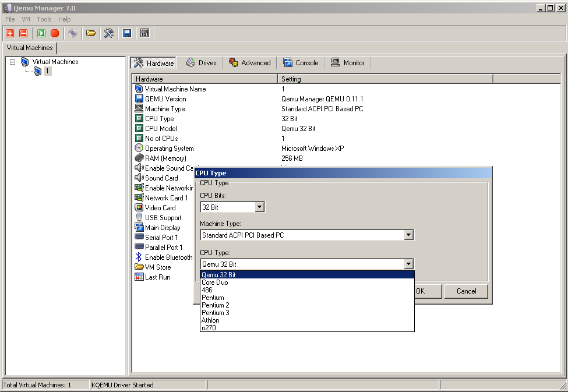Select Core Duo from CPU list

214,282
